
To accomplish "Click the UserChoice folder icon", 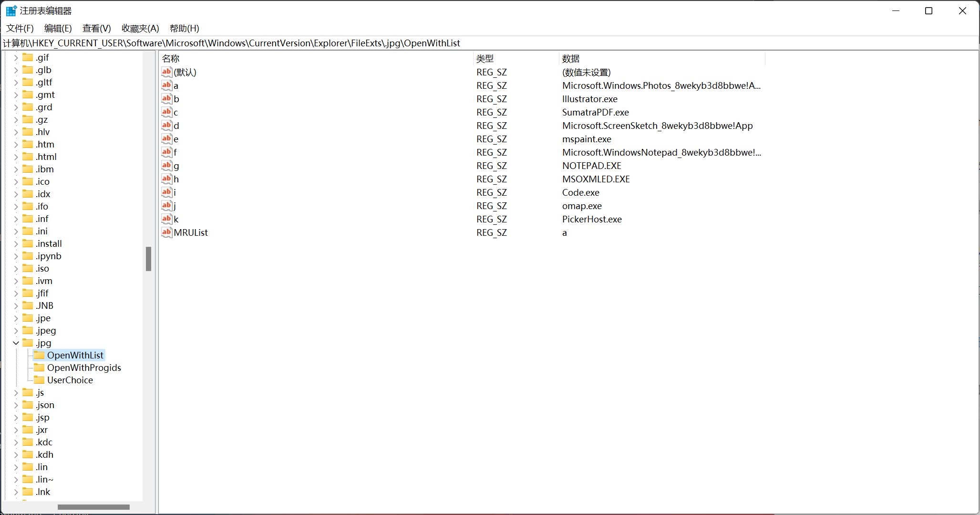I will (39, 380).
